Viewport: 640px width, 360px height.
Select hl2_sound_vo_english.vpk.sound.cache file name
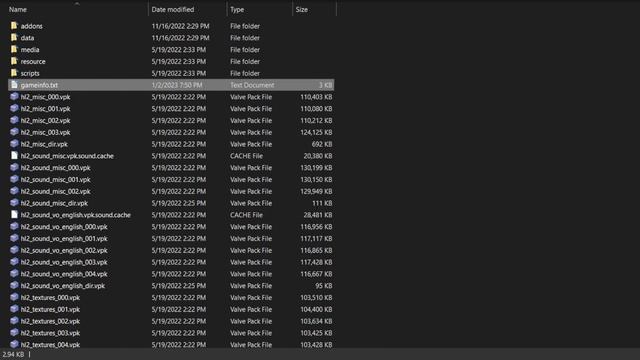[76, 215]
